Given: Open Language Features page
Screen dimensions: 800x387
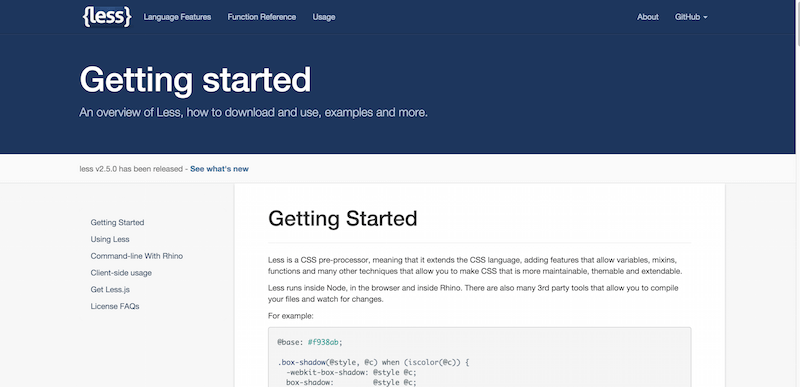Looking at the screenshot, I should 177,17.
